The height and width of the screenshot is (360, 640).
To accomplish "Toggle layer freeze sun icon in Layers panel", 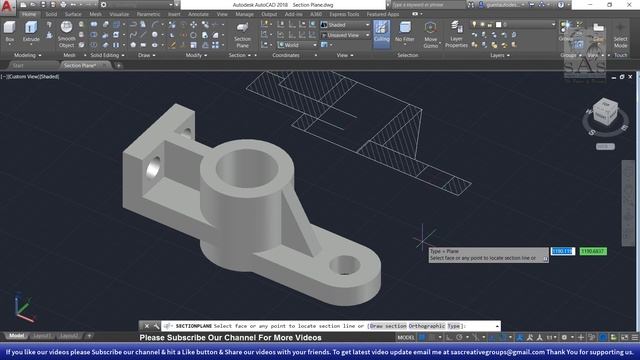I will point(482,24).
